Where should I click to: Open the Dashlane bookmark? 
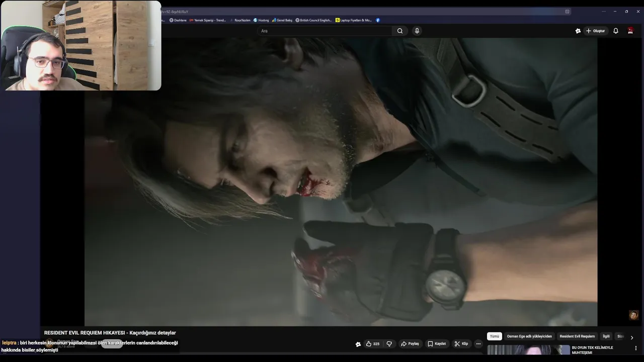(x=178, y=20)
